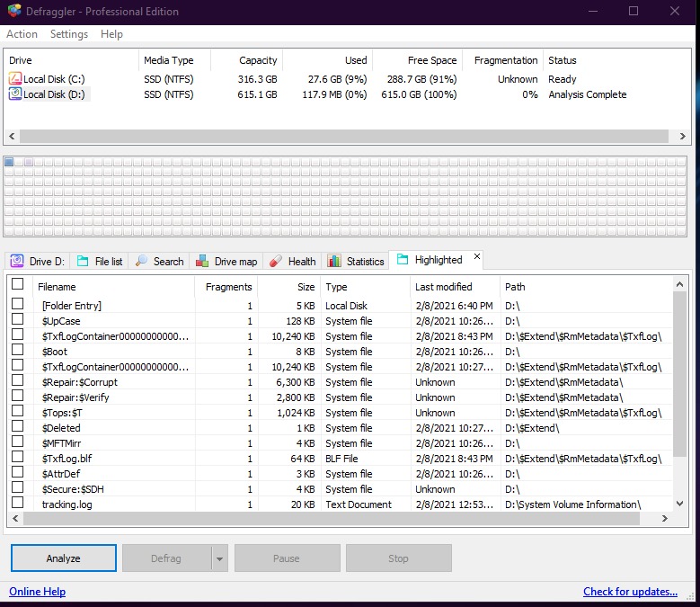This screenshot has height=607, width=700.
Task: Check the $UpCase file checkbox
Action: tap(17, 318)
